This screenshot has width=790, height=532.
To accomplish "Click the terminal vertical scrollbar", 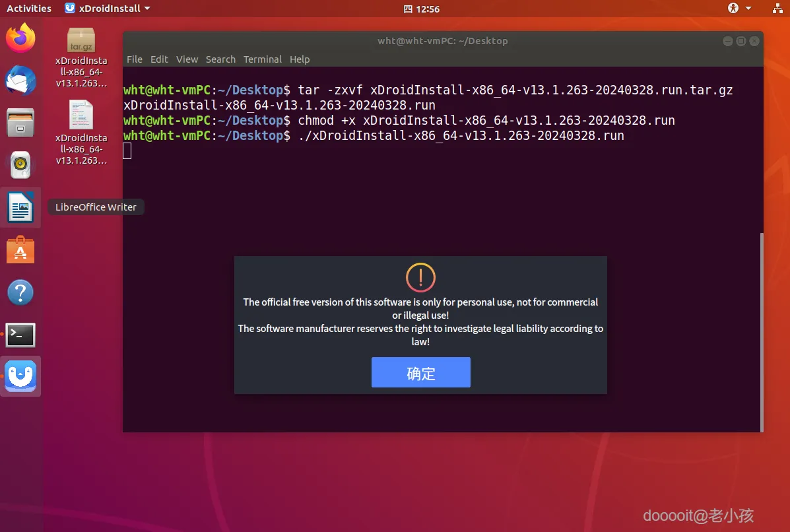I will pos(761,331).
